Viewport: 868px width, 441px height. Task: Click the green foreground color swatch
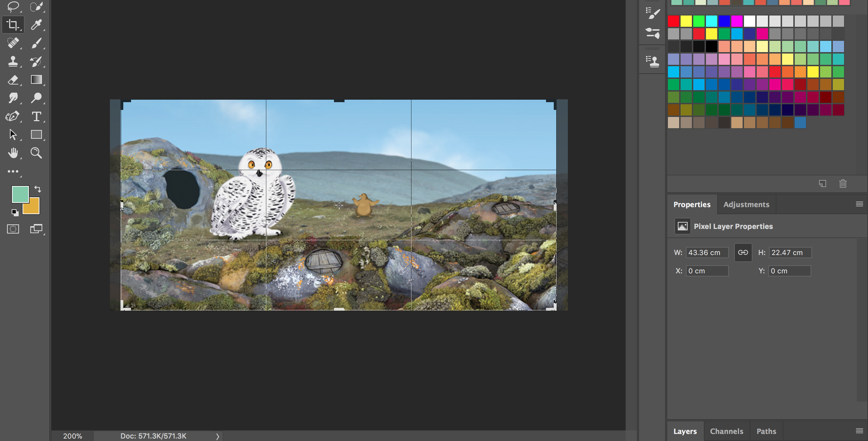[x=19, y=194]
